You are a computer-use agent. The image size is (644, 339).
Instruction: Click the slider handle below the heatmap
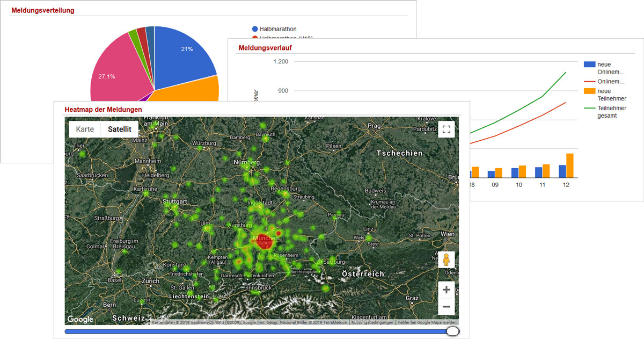pos(452,331)
